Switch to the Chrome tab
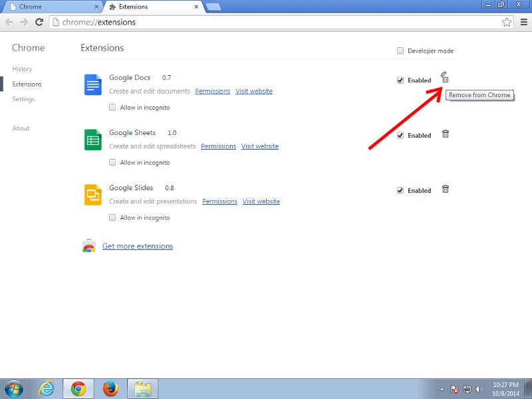 pos(51,7)
